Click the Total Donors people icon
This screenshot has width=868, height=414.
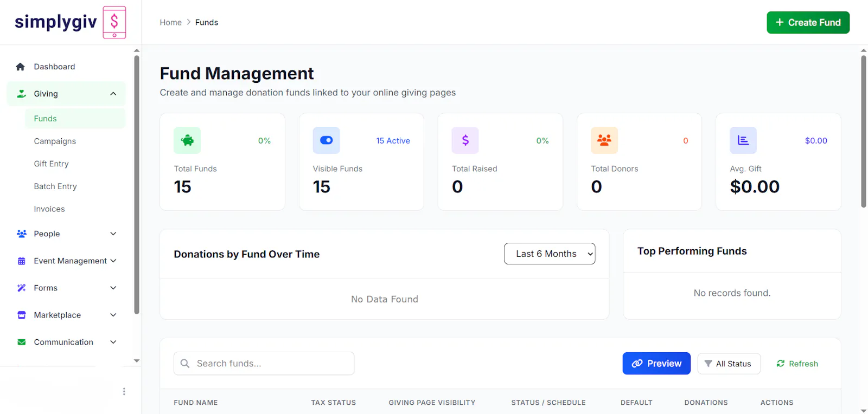pos(604,140)
